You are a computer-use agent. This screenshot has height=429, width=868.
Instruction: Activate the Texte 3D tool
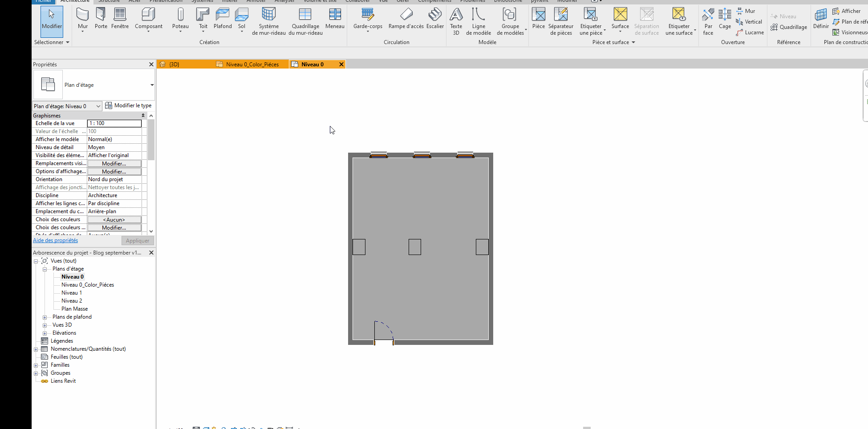(x=456, y=21)
